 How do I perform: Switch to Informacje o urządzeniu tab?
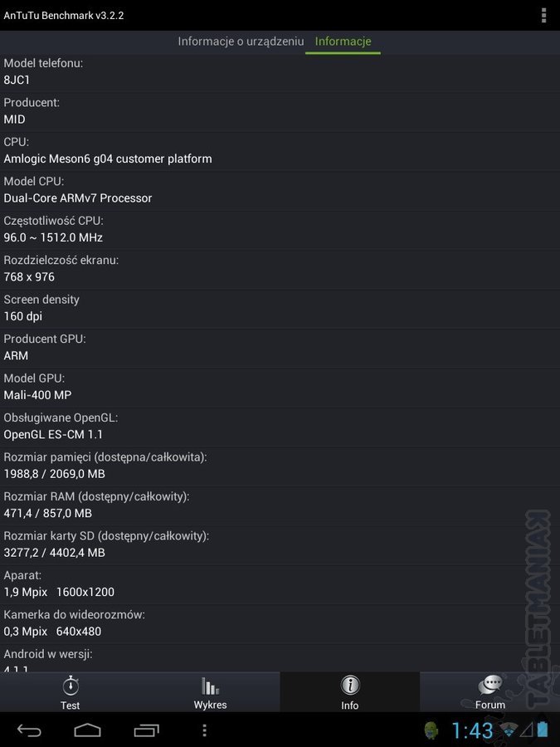point(241,41)
